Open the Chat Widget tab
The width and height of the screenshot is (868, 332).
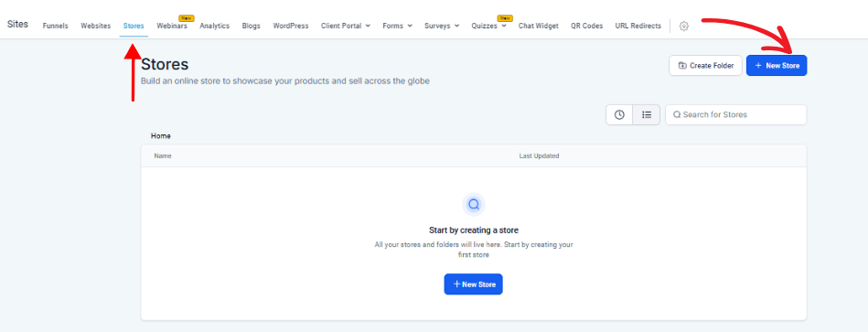538,26
